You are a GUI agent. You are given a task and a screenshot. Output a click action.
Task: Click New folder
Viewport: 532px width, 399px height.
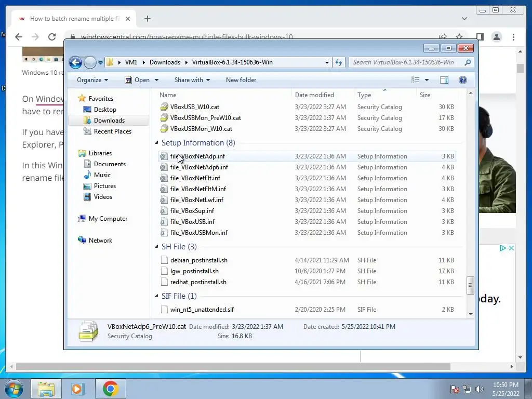coord(241,80)
